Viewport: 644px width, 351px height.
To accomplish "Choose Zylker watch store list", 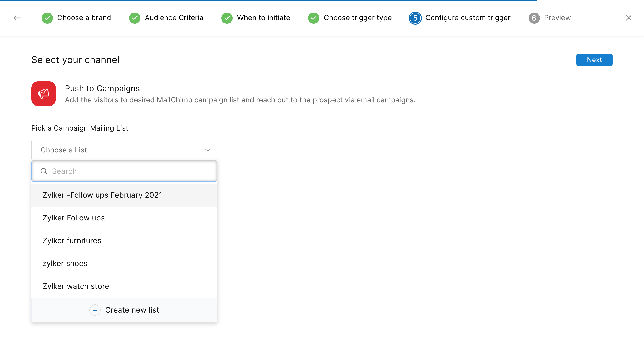I will (76, 286).
